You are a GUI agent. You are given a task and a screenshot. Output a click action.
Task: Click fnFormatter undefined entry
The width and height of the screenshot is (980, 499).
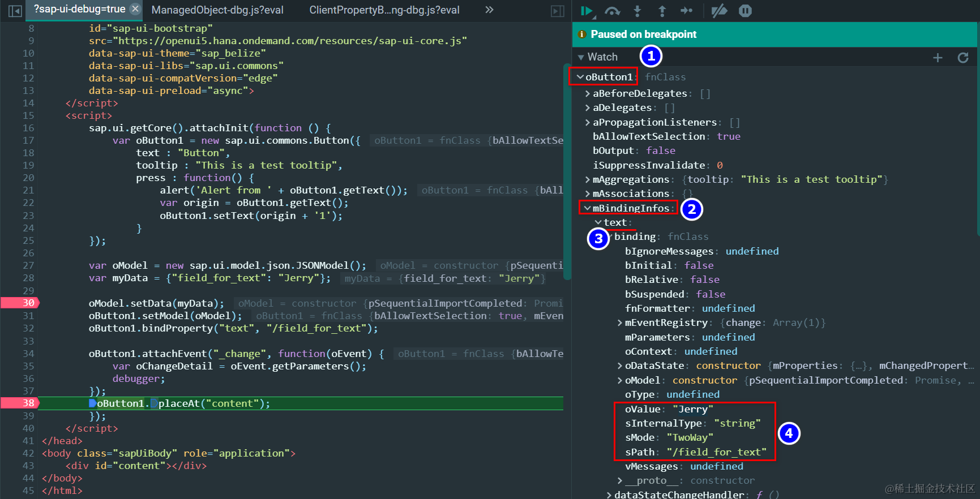click(690, 308)
